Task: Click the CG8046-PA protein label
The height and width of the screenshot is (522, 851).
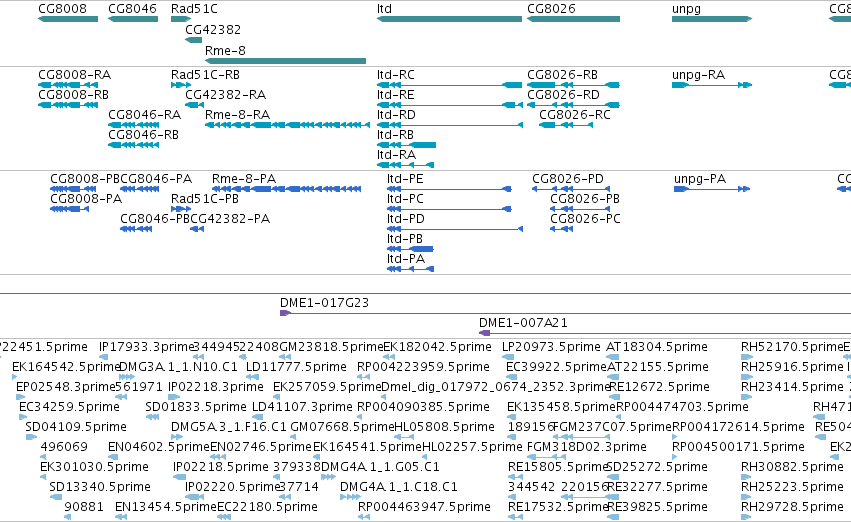Action: point(156,179)
